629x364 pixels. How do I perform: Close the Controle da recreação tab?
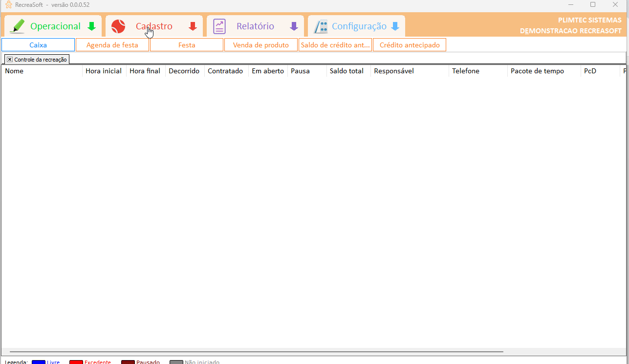pyautogui.click(x=10, y=59)
